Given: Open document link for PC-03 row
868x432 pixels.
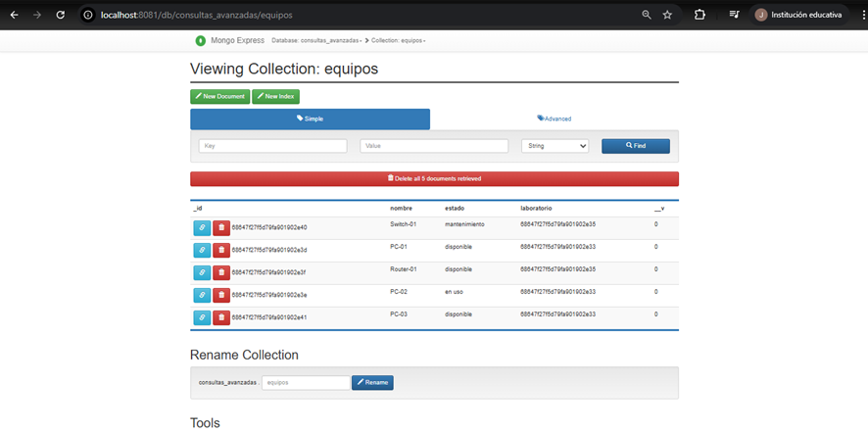Looking at the screenshot, I should (202, 317).
